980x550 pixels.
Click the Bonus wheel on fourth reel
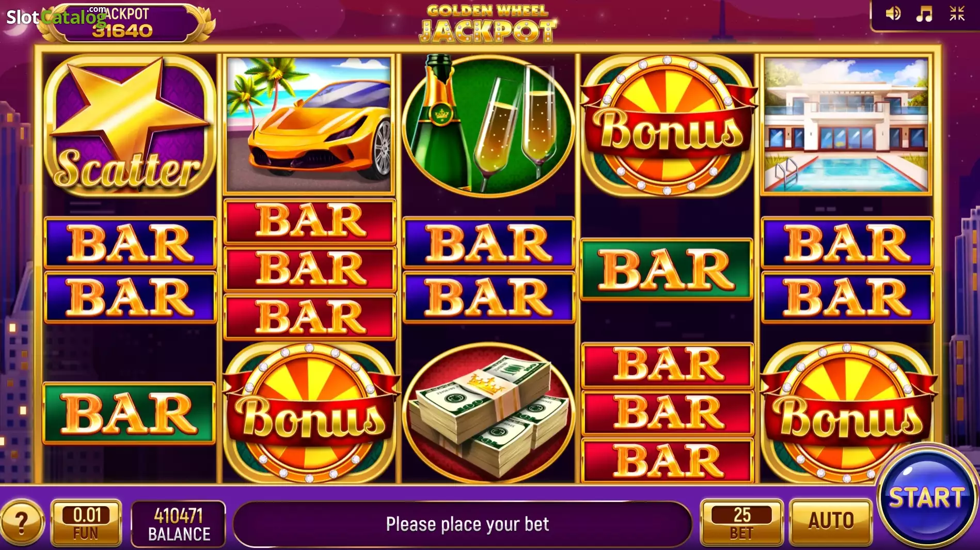click(668, 125)
